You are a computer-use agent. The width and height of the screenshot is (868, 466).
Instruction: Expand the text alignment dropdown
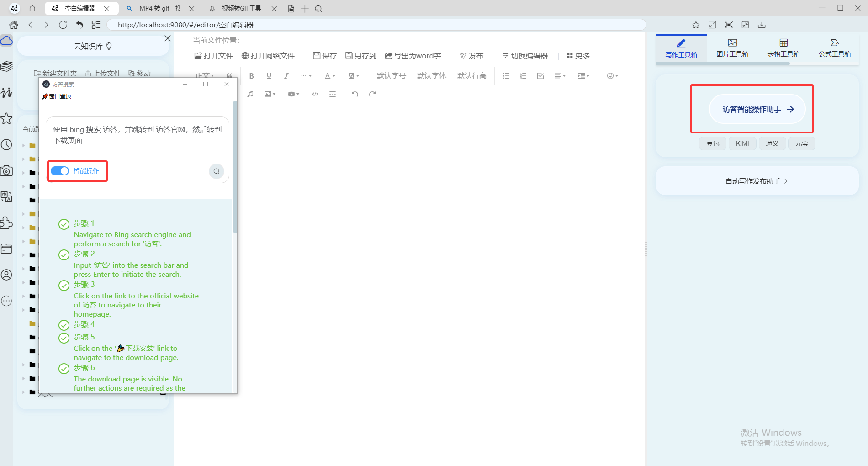[x=560, y=76]
